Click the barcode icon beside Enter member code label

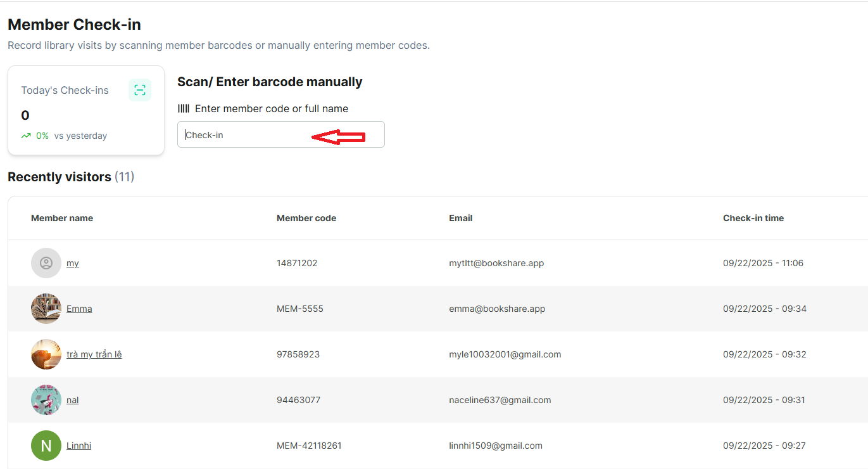pyautogui.click(x=184, y=108)
